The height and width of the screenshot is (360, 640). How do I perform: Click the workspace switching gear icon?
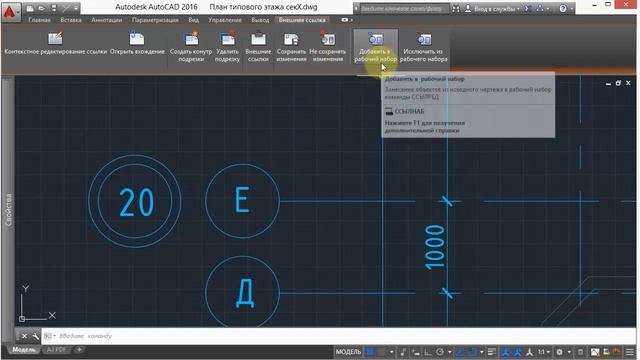click(x=559, y=352)
